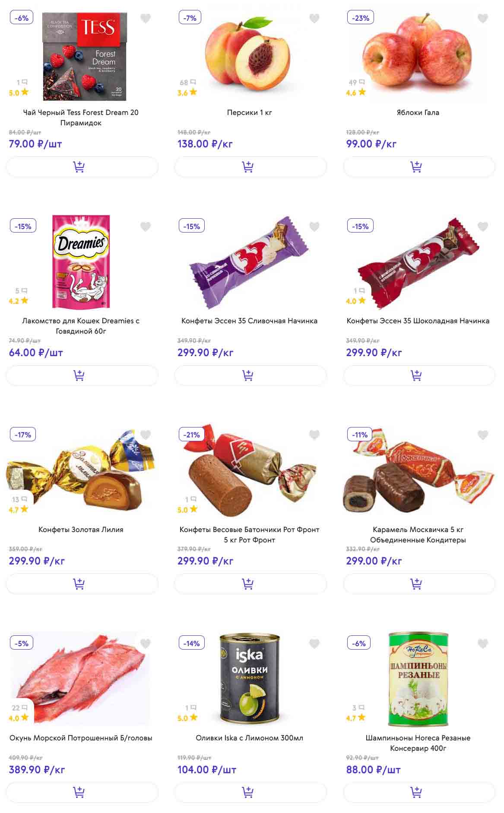
Task: Open Конфеты Эссен 35 Сливочная Начинка title
Action: tap(250, 321)
